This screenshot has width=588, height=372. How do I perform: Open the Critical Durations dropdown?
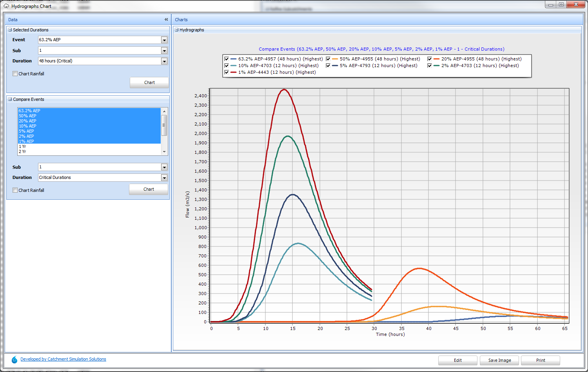point(164,178)
